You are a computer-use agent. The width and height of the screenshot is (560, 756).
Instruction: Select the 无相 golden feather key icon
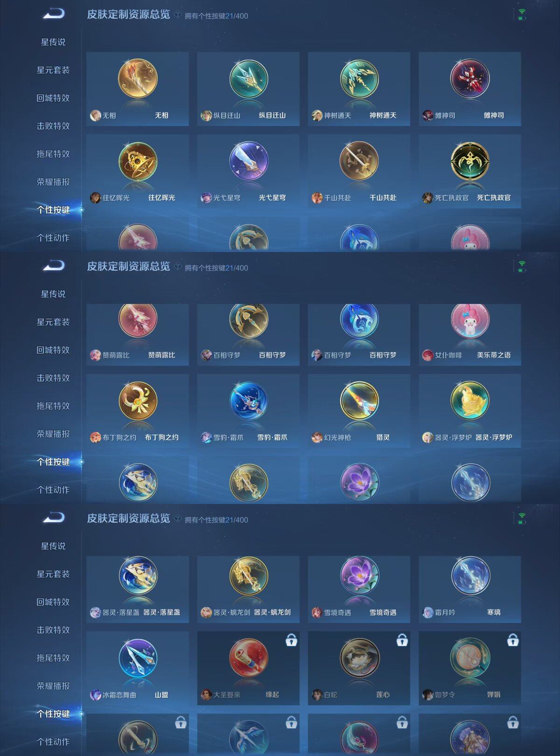[x=138, y=78]
